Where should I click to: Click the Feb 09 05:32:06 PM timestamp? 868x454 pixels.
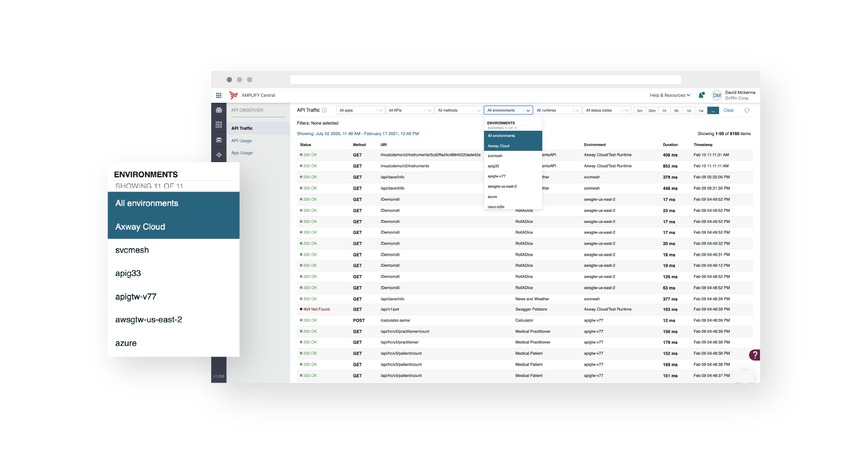click(712, 177)
